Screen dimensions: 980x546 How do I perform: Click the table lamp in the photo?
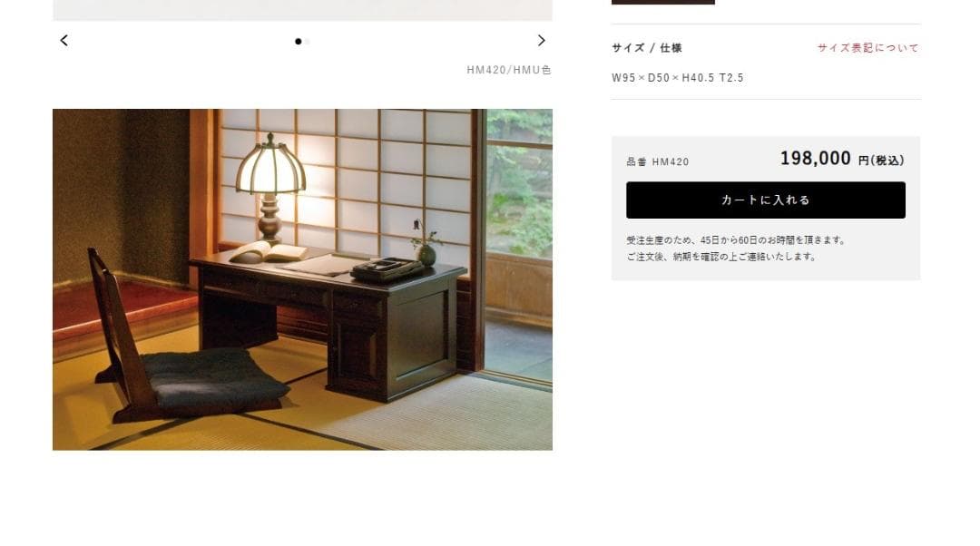270,188
